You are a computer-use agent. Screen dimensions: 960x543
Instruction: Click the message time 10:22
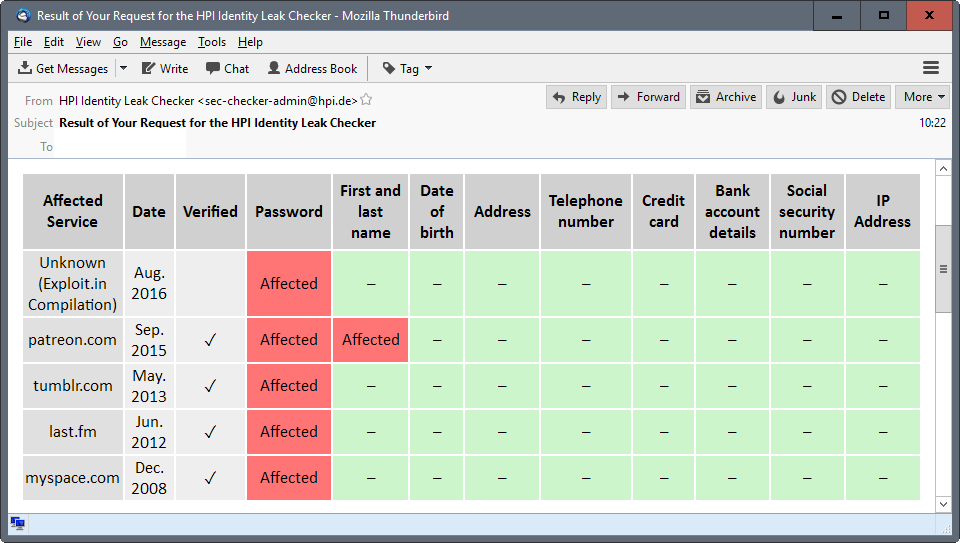click(x=932, y=122)
